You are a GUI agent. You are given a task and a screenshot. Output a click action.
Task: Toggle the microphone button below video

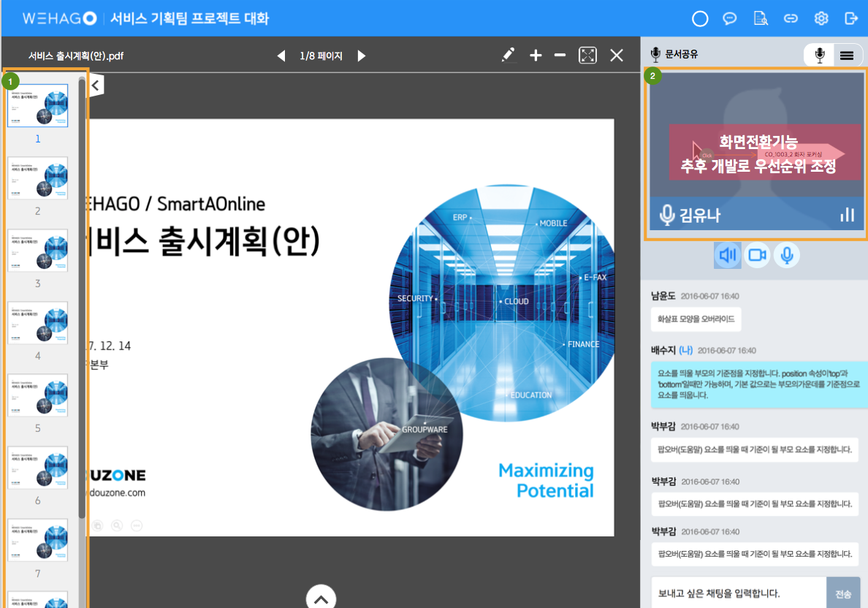[x=787, y=255]
